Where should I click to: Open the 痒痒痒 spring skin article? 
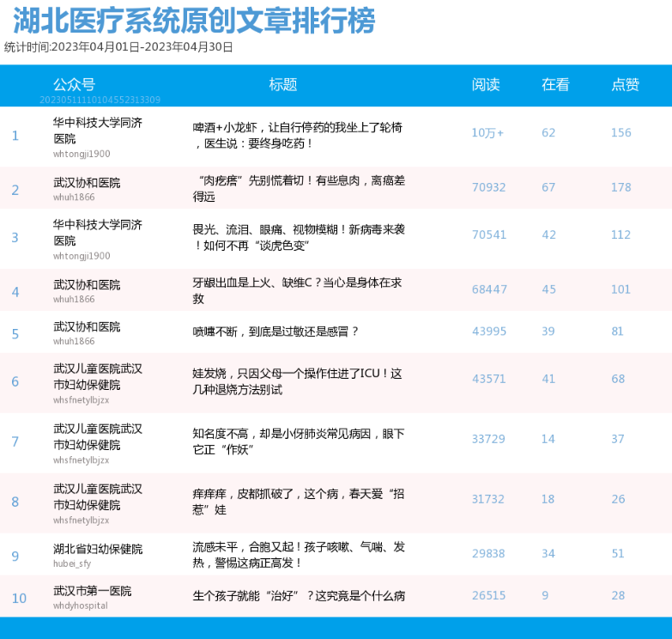coord(298,502)
